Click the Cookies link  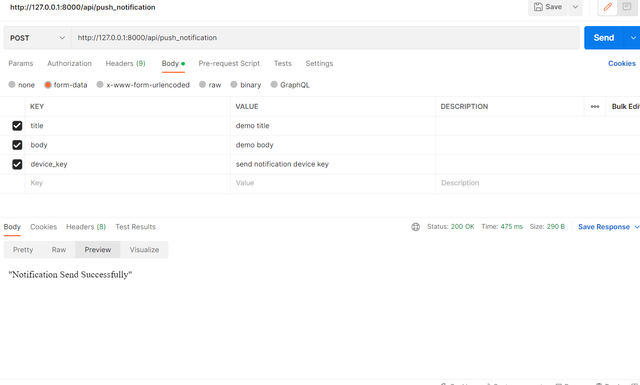[x=622, y=63]
